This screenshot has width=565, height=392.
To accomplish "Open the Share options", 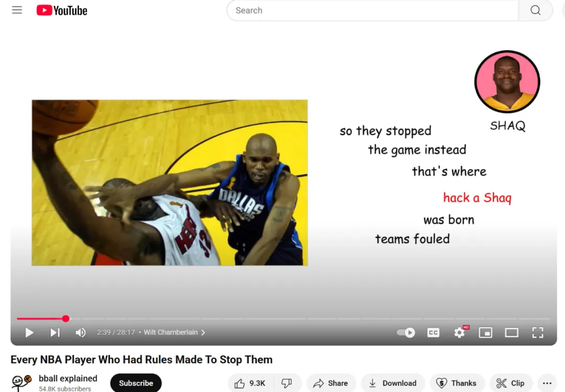I will (331, 383).
